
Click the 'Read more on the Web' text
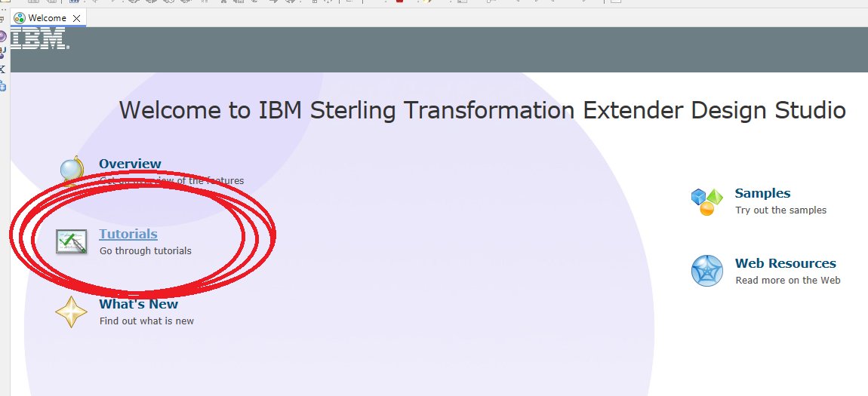click(788, 281)
